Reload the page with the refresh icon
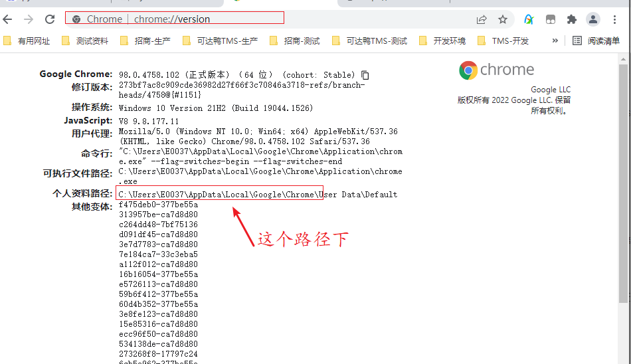Viewport: 631px width, 364px height. tap(50, 19)
